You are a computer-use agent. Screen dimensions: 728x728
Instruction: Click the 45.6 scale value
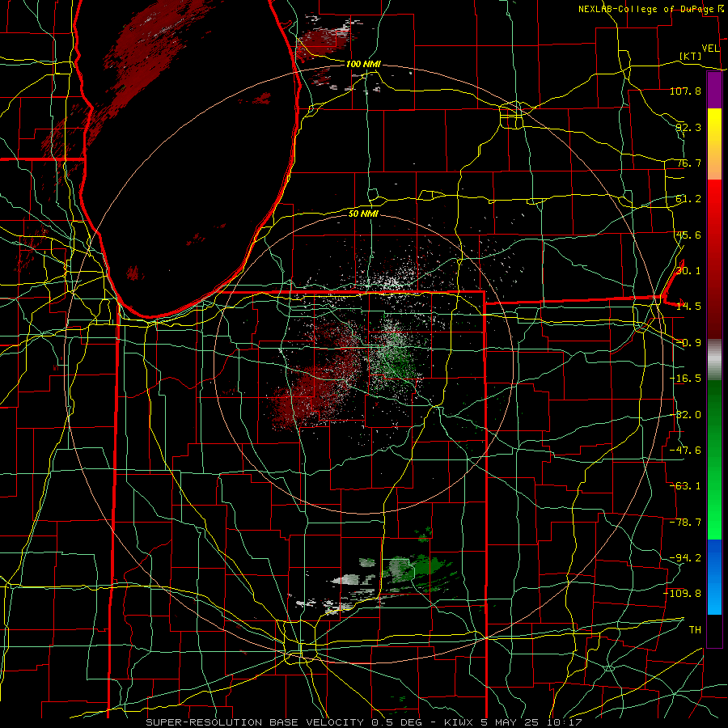coord(688,235)
